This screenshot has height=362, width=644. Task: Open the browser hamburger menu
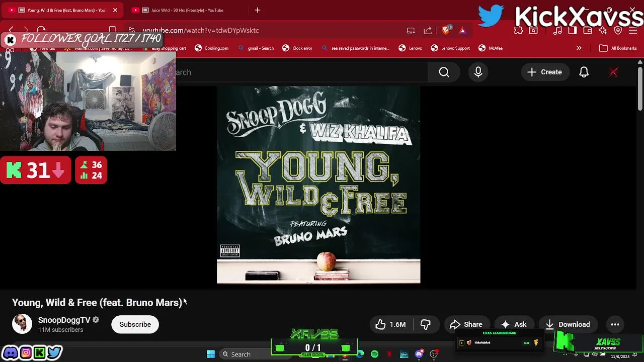[x=633, y=31]
